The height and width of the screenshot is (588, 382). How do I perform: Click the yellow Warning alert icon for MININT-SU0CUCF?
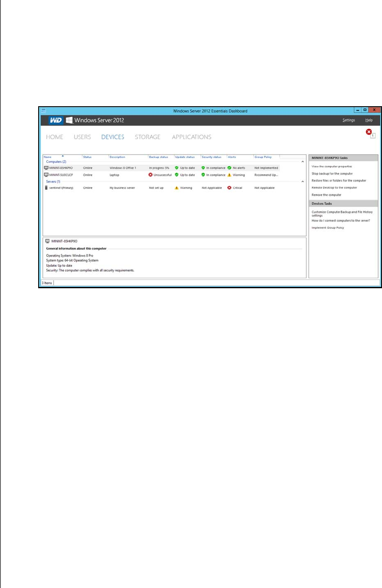pyautogui.click(x=229, y=175)
